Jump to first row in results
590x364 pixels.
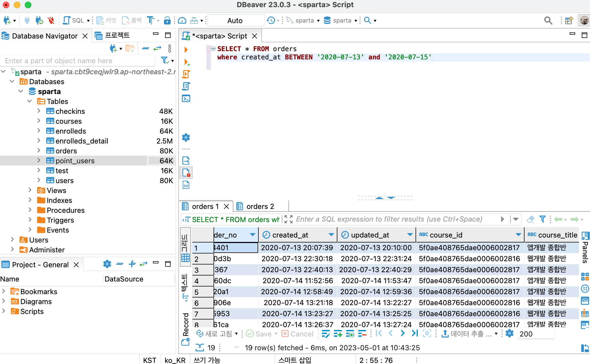[379, 333]
